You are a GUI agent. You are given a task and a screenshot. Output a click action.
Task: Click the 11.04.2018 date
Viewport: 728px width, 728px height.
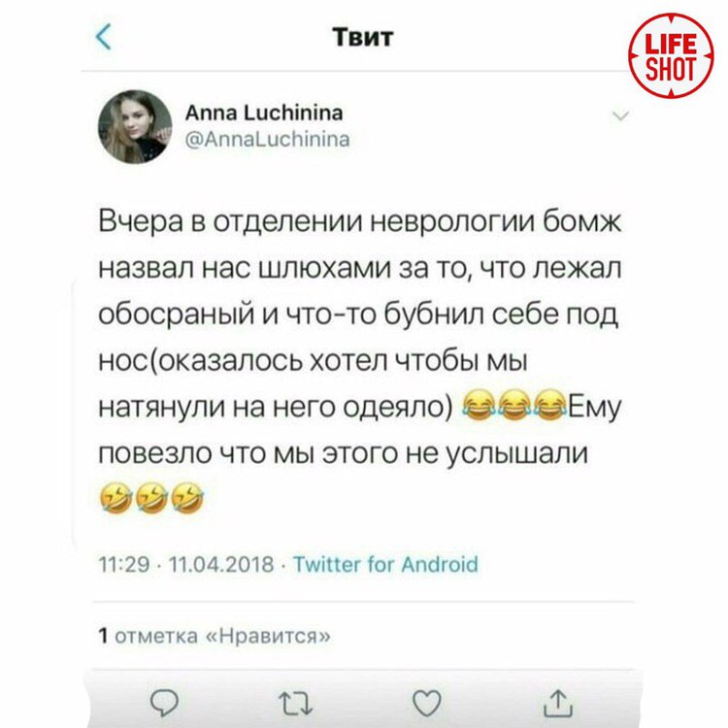(221, 565)
